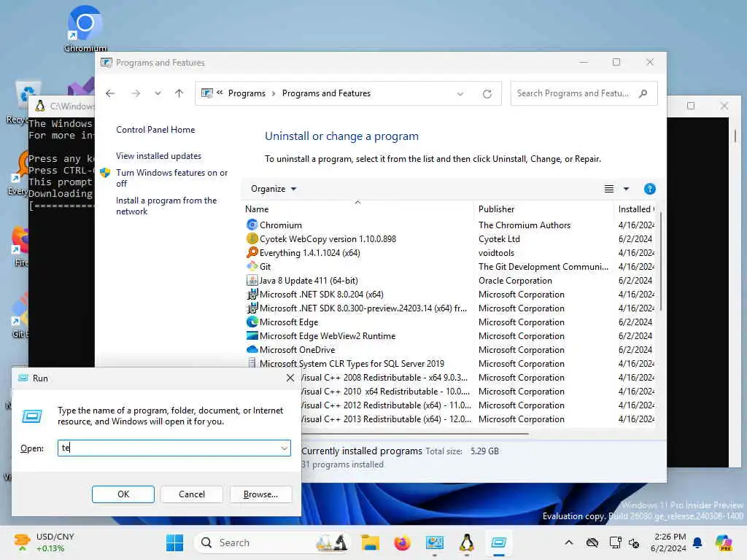The image size is (747, 560).
Task: Switch to Run dialog taskbar item
Action: click(499, 542)
